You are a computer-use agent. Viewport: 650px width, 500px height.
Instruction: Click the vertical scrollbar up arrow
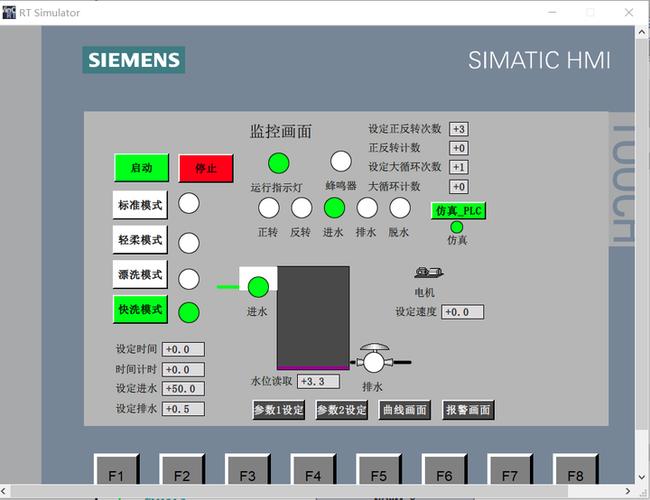[642, 32]
